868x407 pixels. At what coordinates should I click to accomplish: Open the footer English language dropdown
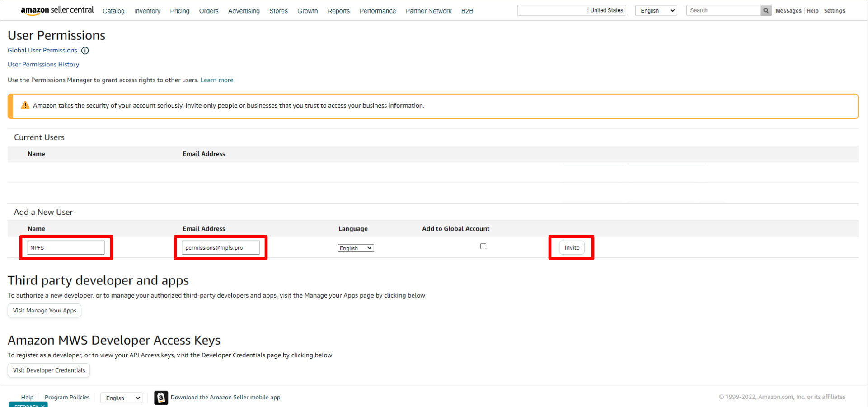122,398
